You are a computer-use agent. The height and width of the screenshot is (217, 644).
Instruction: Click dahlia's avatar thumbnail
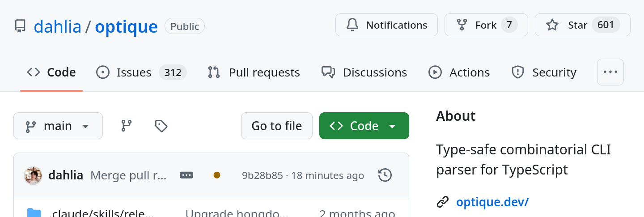pos(33,175)
